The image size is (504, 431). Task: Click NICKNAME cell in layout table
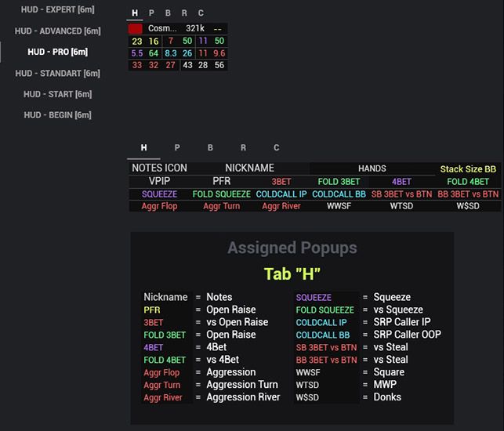250,168
